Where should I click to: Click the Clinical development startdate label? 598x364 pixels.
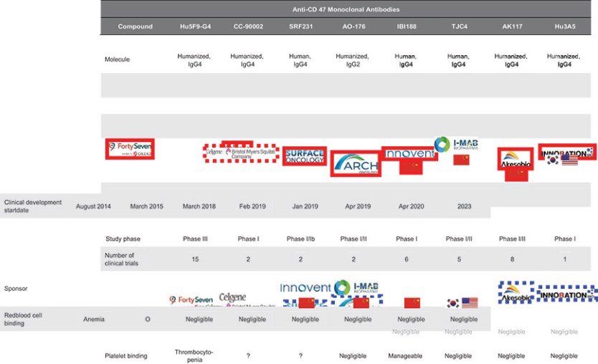(x=33, y=206)
